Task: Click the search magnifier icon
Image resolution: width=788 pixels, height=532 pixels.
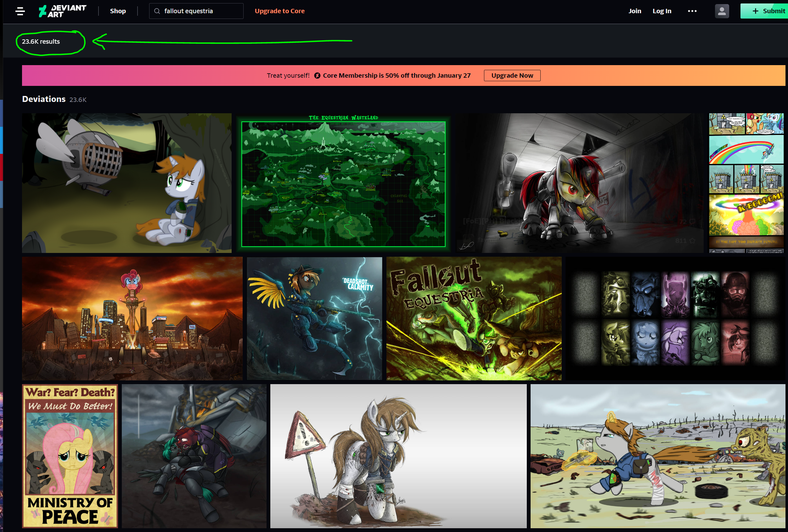Action: [157, 11]
